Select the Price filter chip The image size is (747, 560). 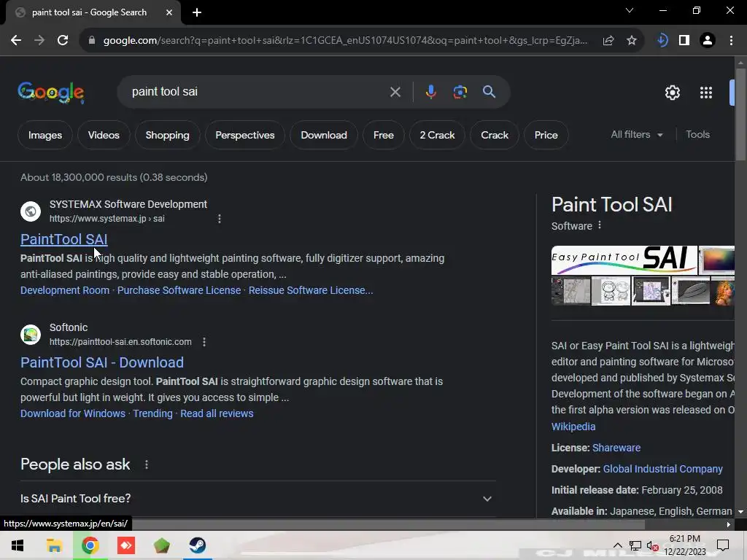(546, 135)
